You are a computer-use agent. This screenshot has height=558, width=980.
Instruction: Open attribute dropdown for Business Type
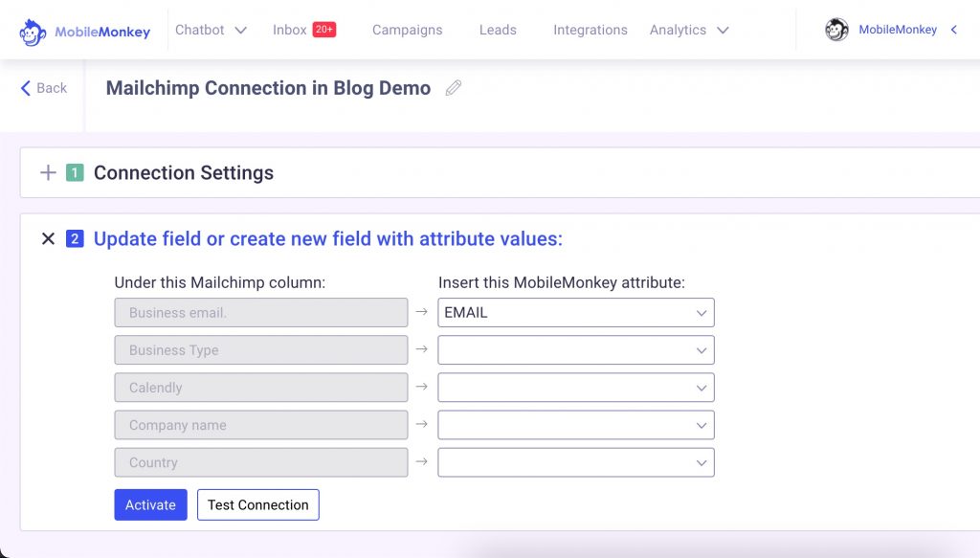[575, 350]
